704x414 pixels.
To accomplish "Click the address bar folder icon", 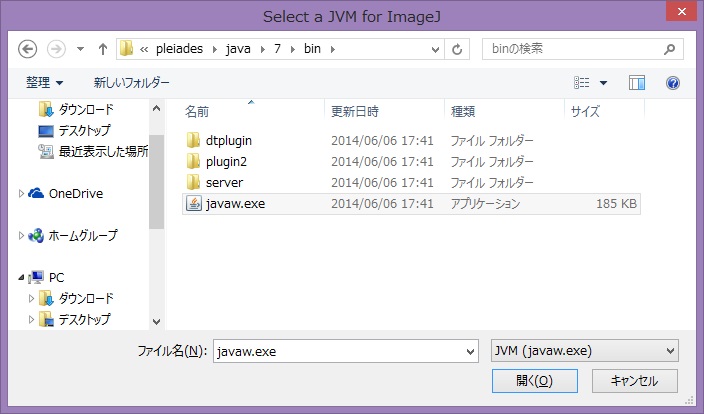I will [x=127, y=48].
